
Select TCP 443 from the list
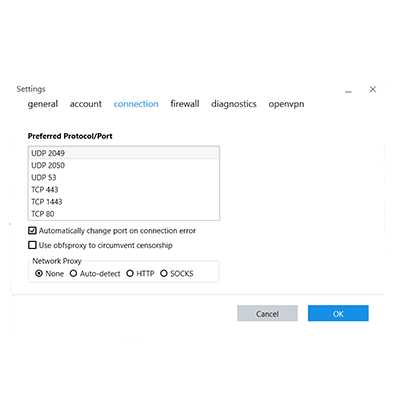pos(124,190)
